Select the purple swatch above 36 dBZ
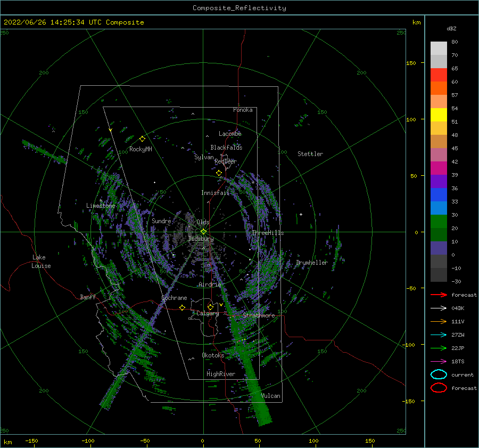 pyautogui.click(x=439, y=181)
